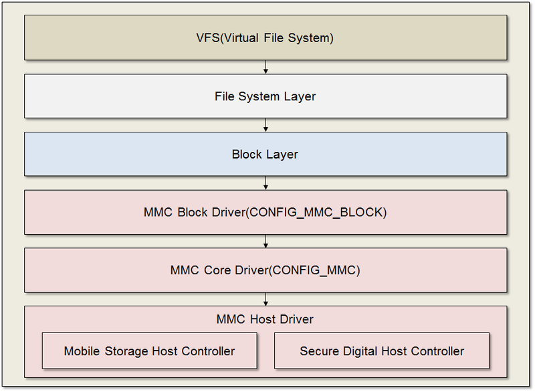Select the File System Layer block
The height and width of the screenshot is (392, 535).
tap(265, 96)
